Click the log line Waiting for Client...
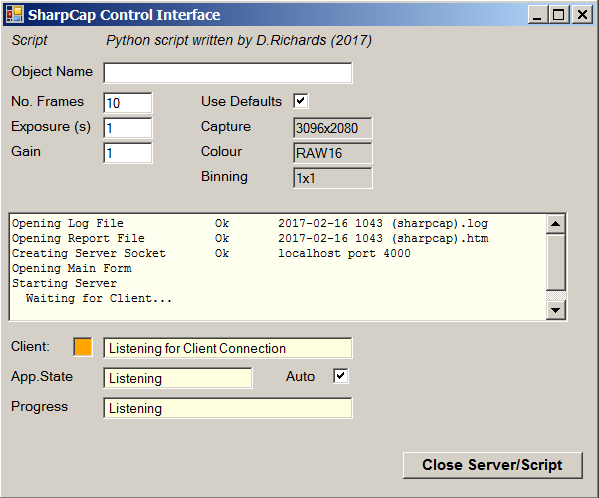 [99, 298]
